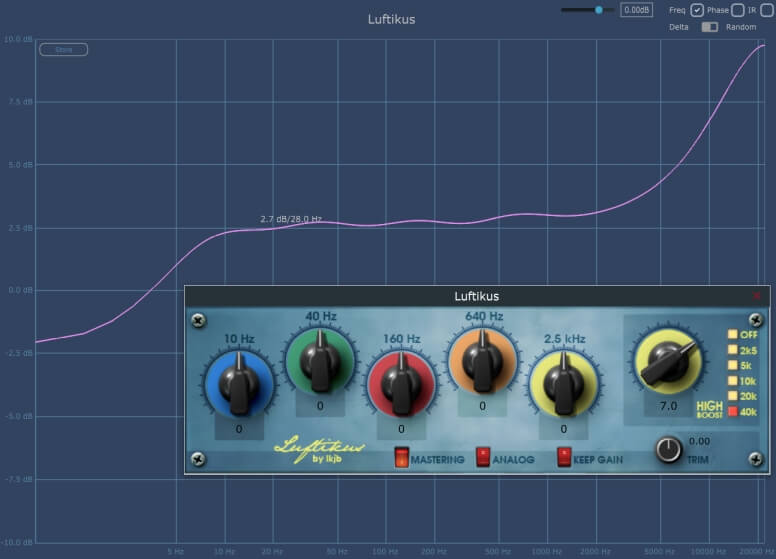Click the '0.0 dB' axis label
This screenshot has width=776, height=559.
click(x=20, y=290)
